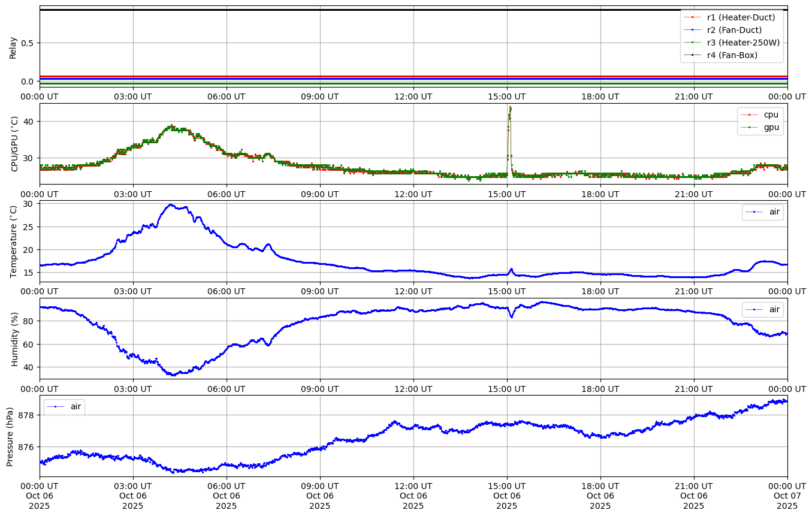Click the Pressure (hPa) axis label
Viewport: 812px width, 516px height.
pyautogui.click(x=10, y=436)
